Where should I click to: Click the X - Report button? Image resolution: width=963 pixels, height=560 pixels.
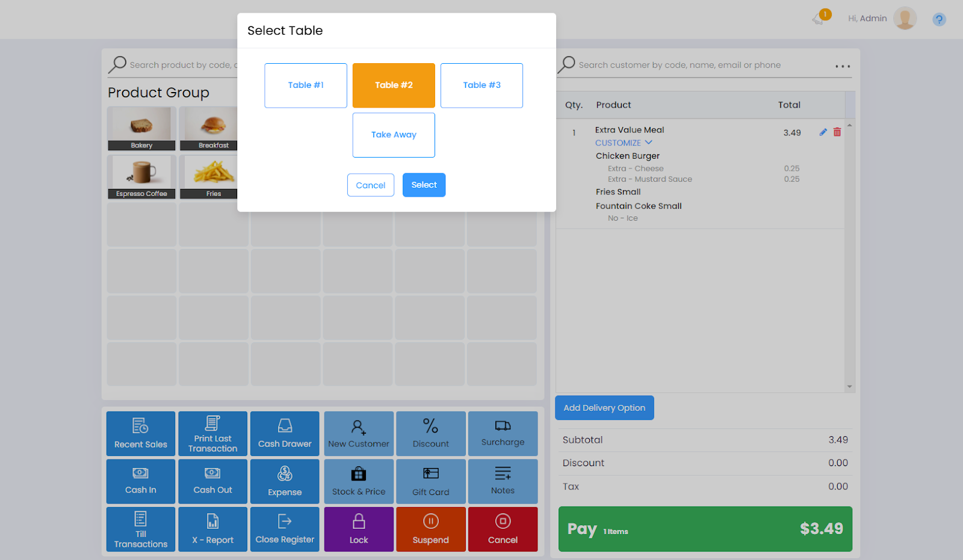tap(212, 529)
